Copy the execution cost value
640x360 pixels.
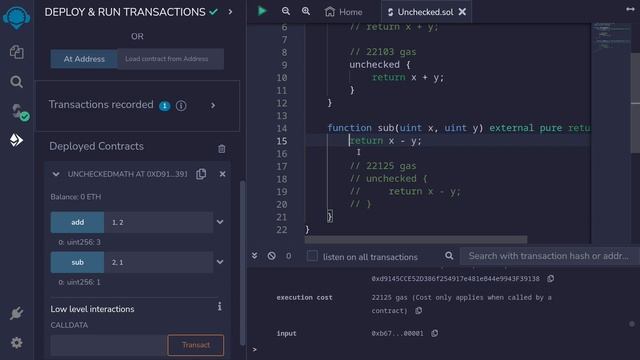(418, 311)
